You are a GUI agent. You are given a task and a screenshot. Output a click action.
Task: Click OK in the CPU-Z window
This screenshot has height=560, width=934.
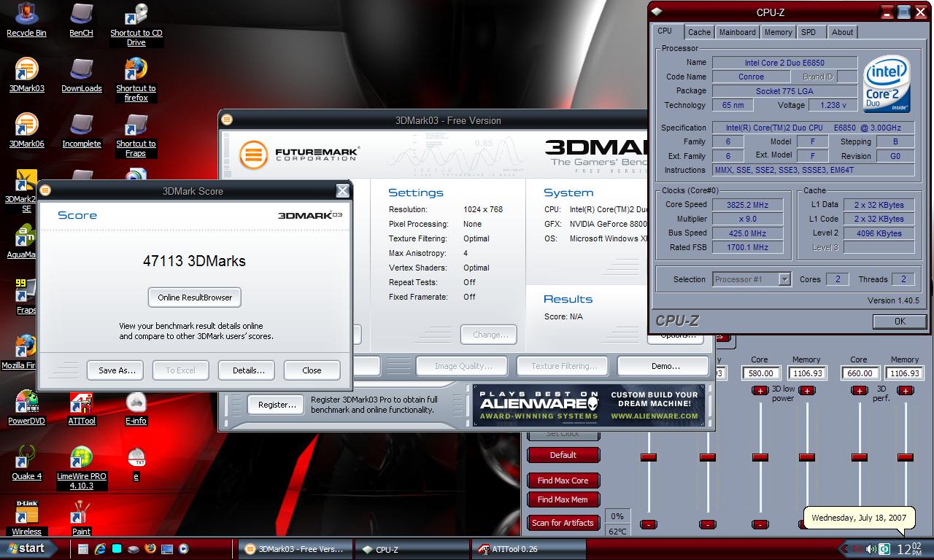pyautogui.click(x=900, y=321)
